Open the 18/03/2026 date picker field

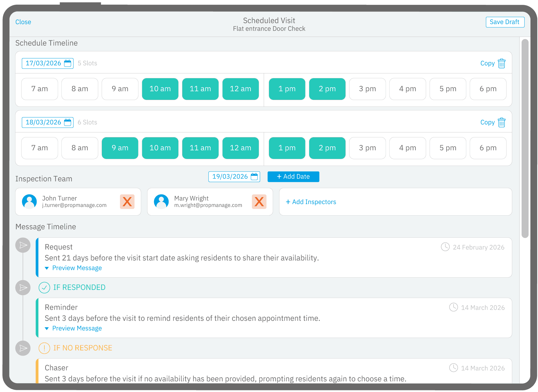(44, 123)
